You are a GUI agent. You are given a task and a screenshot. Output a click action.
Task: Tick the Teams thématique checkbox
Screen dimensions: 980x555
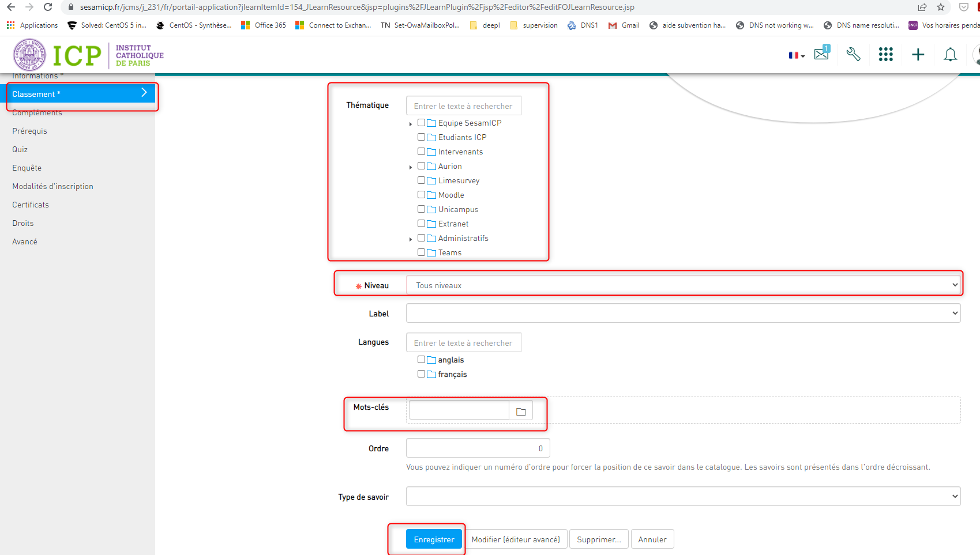click(421, 252)
